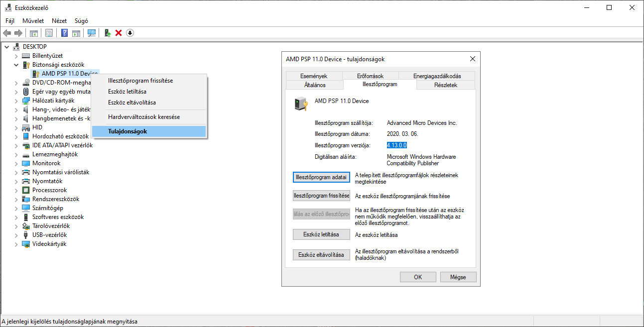The image size is (644, 327).
Task: Expand the USB-vezérlők category
Action: point(16,235)
